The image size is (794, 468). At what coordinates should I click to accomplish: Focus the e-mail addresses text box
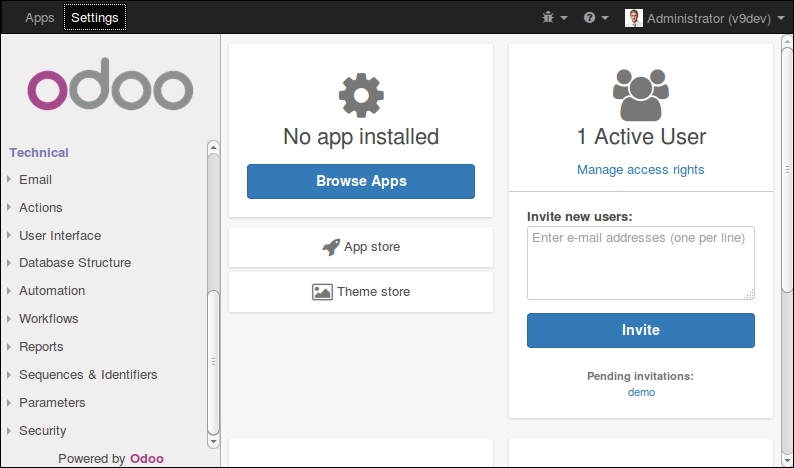641,263
